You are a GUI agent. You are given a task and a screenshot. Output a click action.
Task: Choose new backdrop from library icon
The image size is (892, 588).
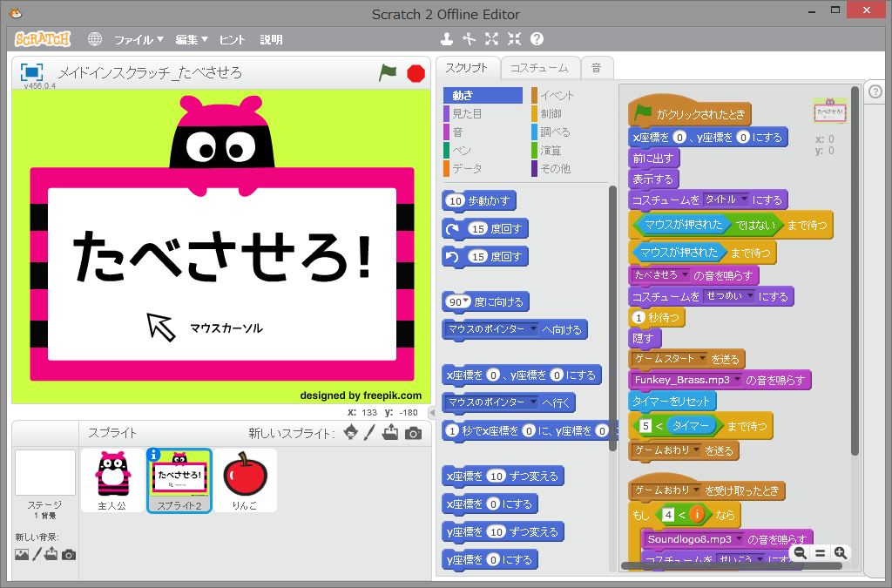click(x=22, y=554)
